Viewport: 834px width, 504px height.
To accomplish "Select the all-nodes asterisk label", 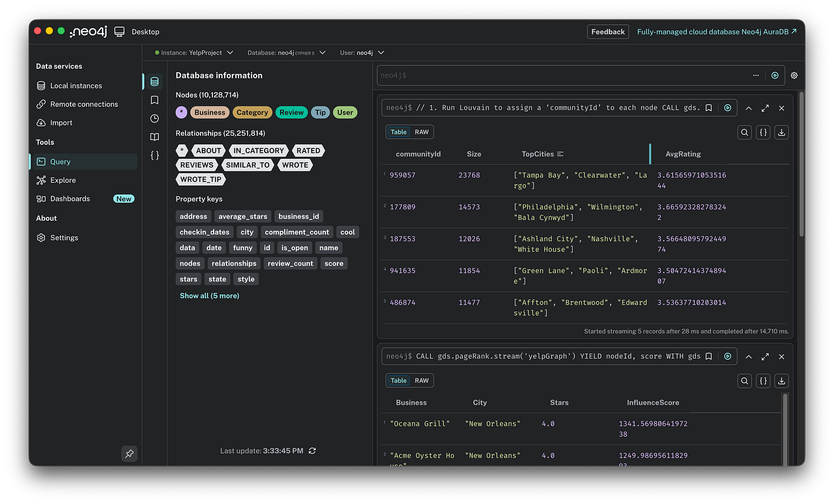I will pyautogui.click(x=182, y=112).
